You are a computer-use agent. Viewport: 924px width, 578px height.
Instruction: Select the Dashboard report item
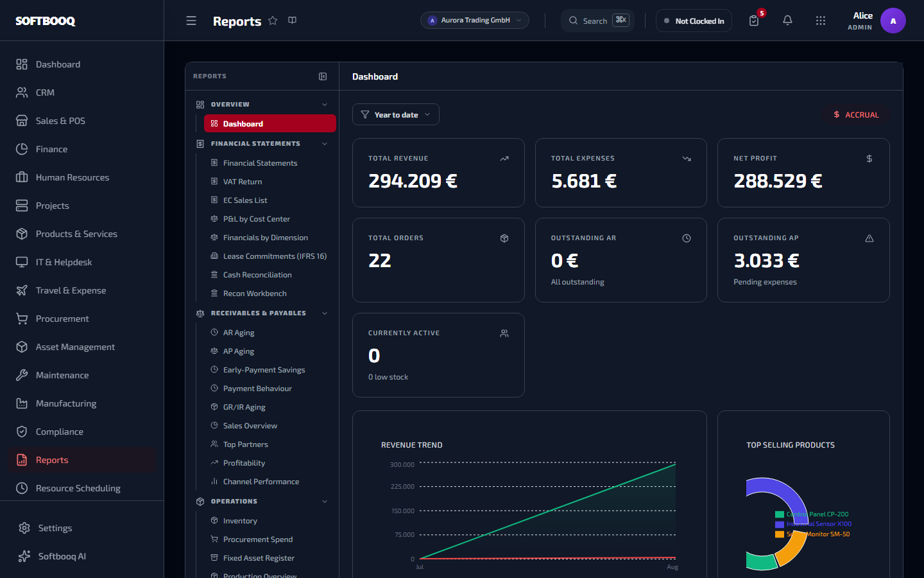coord(270,123)
